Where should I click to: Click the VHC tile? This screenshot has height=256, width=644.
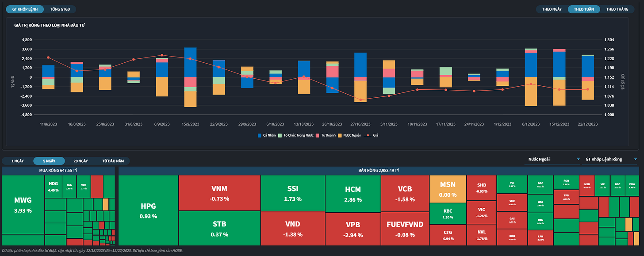pos(512,203)
